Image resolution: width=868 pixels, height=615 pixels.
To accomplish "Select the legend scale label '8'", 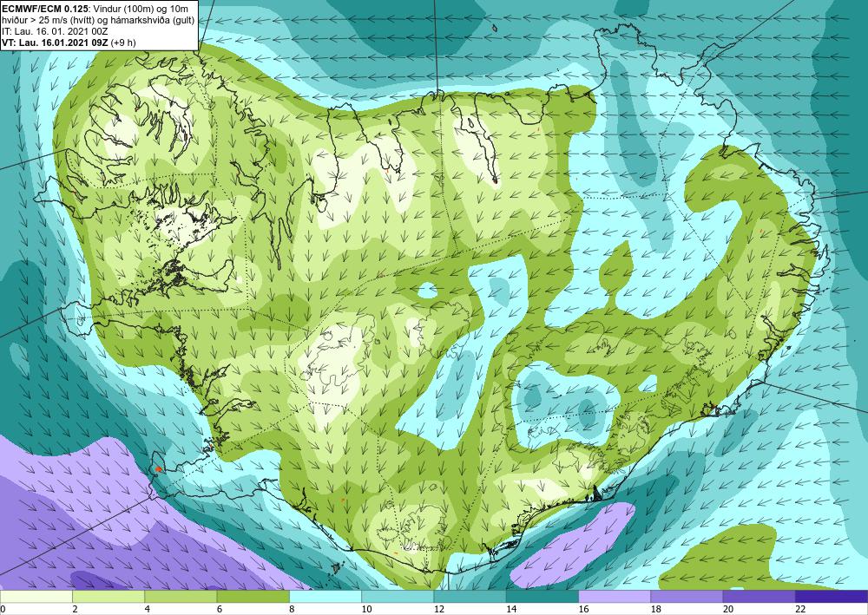I will pyautogui.click(x=292, y=609).
